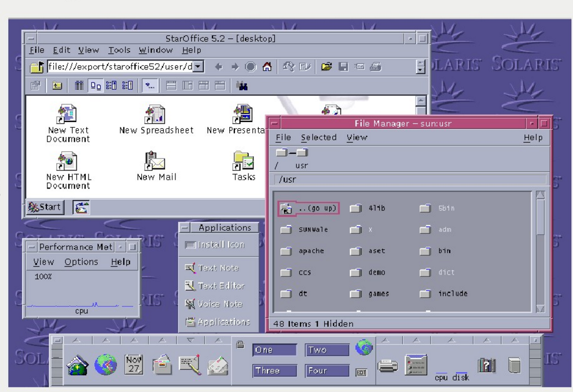This screenshot has width=573, height=392.
Task: Open the New Text Document icon
Action: tap(68, 123)
